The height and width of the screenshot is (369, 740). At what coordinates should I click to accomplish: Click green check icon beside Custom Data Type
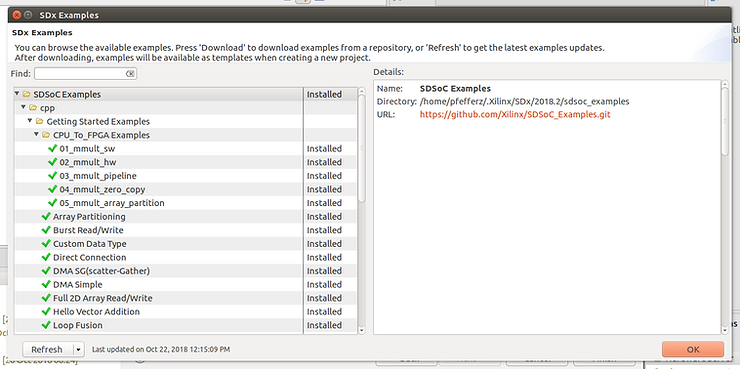point(46,244)
